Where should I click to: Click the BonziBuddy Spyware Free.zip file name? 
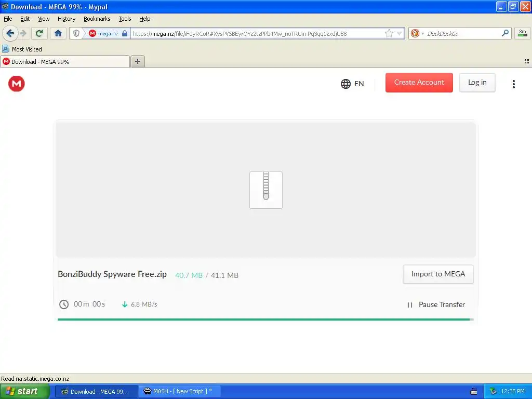pos(112,274)
